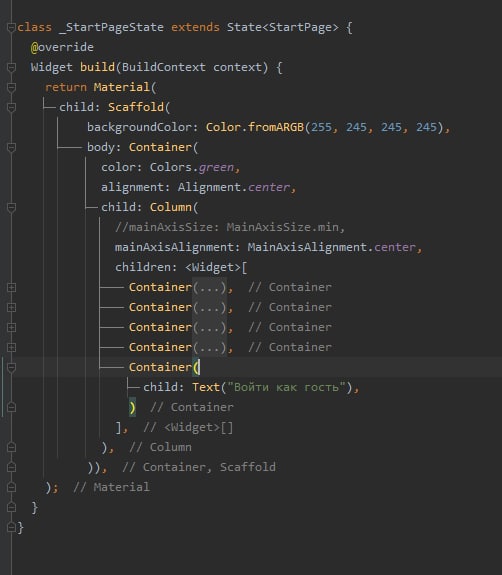
Task: Click 'MainAxisAlignment.center' value
Action: (x=331, y=248)
